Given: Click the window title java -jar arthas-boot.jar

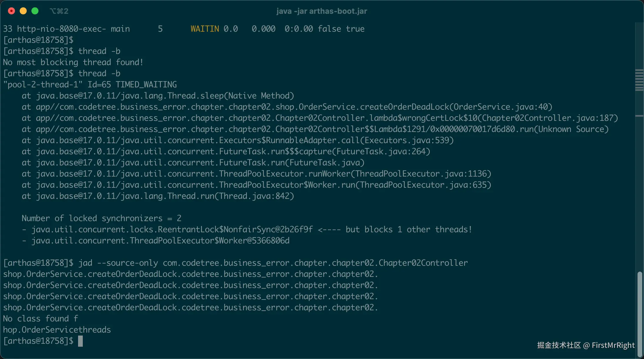Looking at the screenshot, I should 322,11.
